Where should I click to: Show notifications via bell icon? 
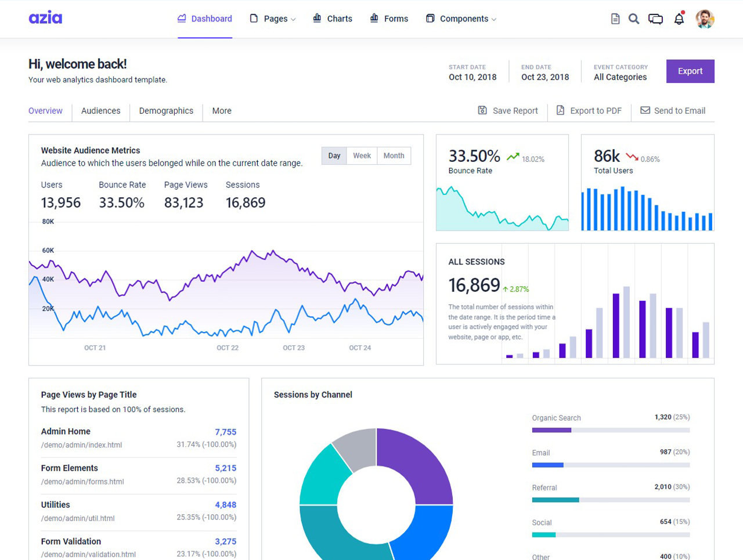[679, 19]
